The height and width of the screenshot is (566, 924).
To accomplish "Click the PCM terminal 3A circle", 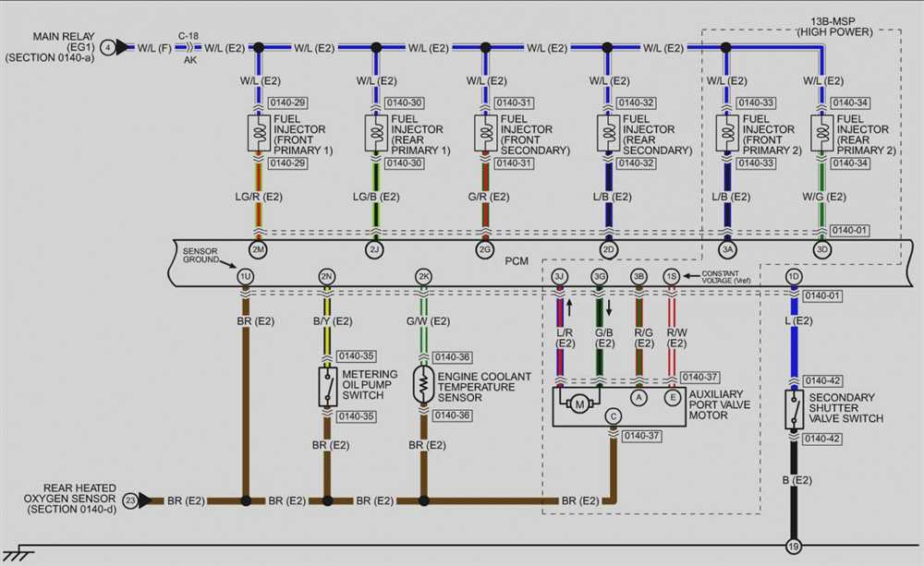I will coord(728,249).
